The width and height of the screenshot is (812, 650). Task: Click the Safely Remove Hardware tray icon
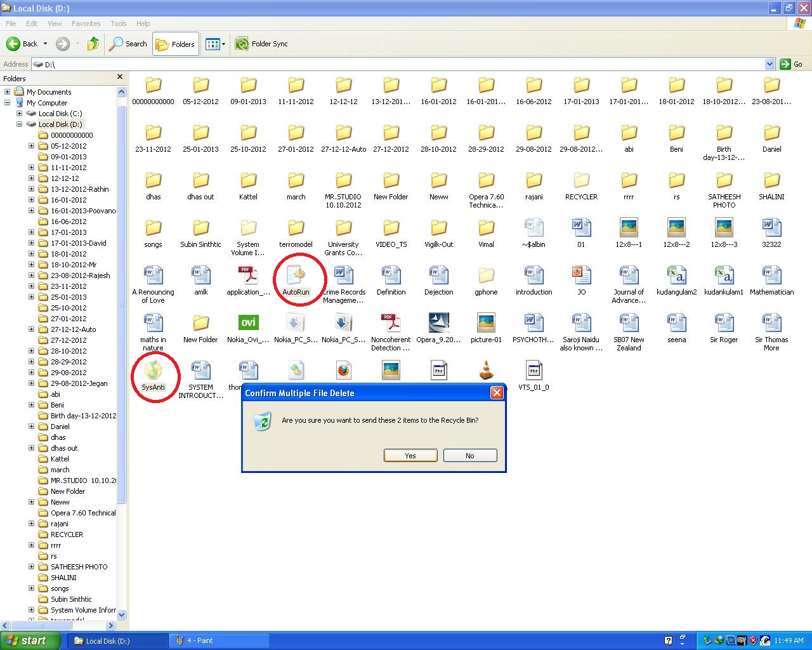pyautogui.click(x=706, y=640)
